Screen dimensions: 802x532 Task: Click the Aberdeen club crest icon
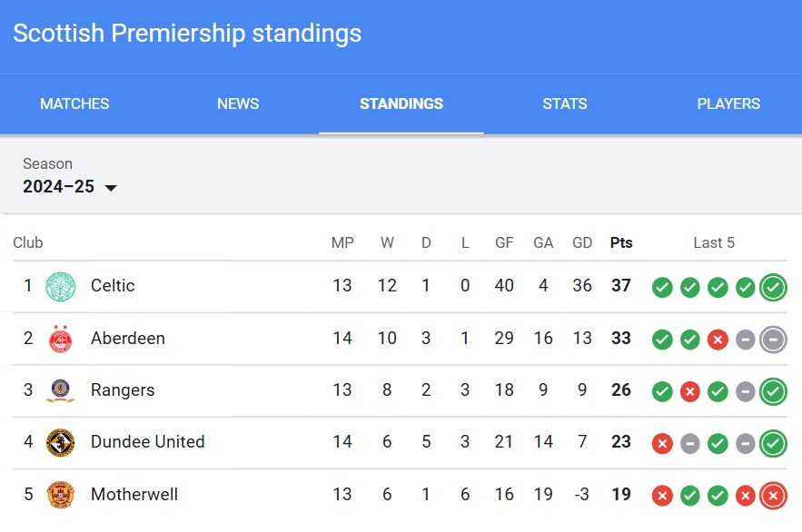[x=60, y=339]
